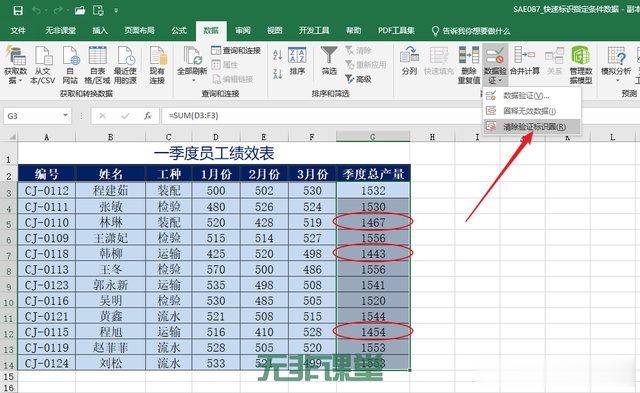Switch to the 审阅 tab

(x=243, y=31)
